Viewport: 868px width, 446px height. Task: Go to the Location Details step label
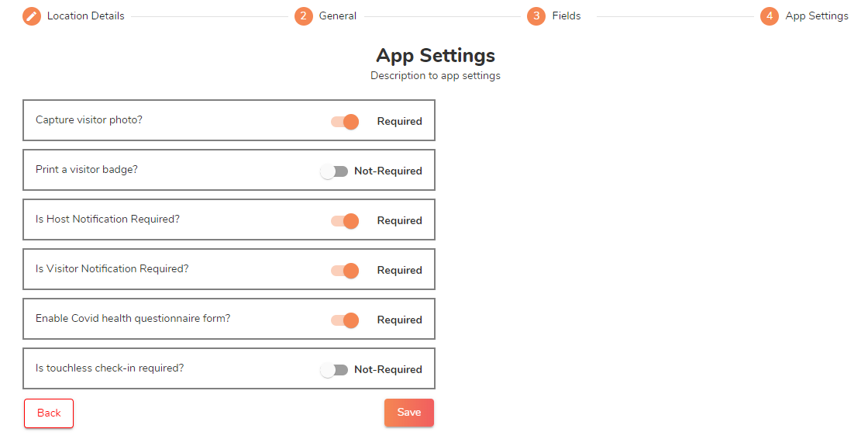[85, 16]
